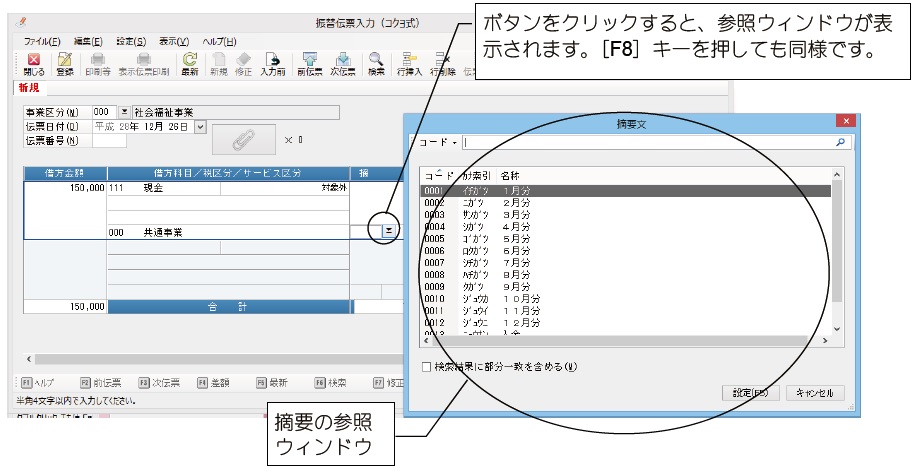The image size is (921, 474).
Task: Click the 検索 magnifier toolbar icon
Action: click(x=376, y=63)
